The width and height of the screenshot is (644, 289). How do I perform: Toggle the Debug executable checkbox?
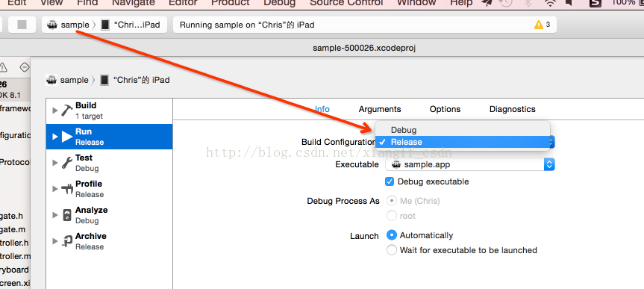(x=390, y=181)
